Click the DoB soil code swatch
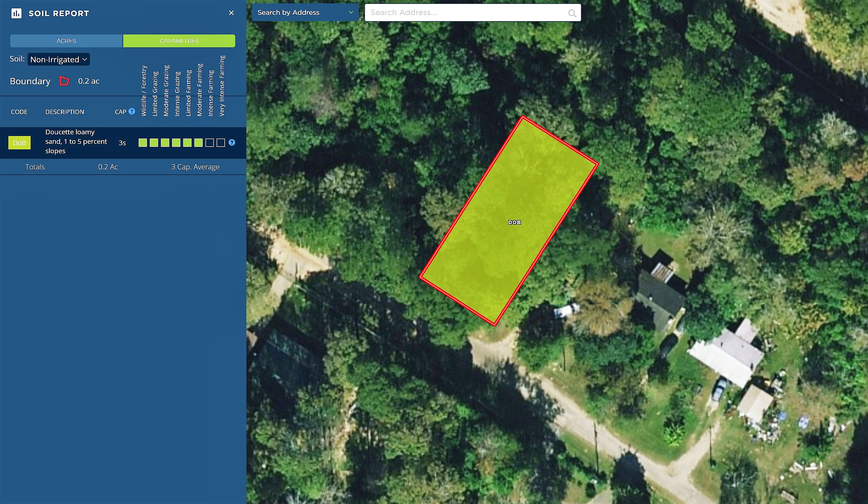This screenshot has height=504, width=868. [x=19, y=142]
